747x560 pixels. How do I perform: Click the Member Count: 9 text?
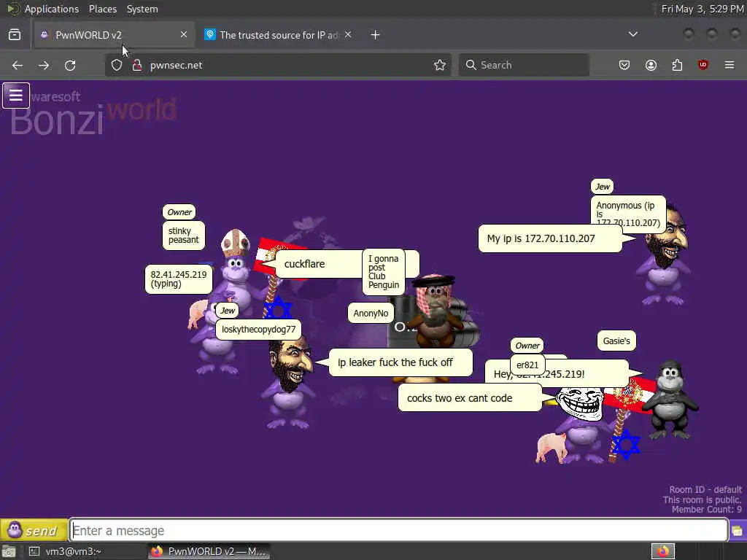point(706,510)
